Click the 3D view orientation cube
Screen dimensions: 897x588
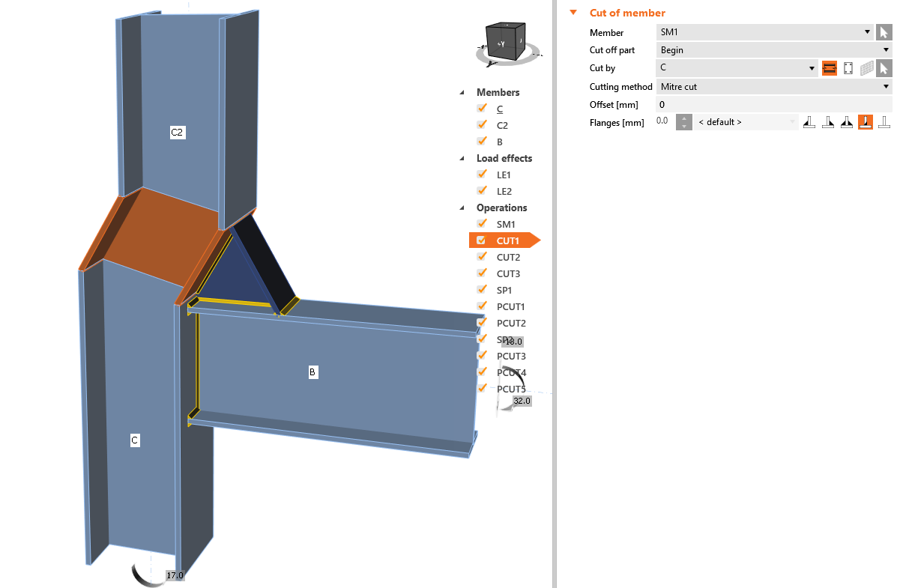505,41
